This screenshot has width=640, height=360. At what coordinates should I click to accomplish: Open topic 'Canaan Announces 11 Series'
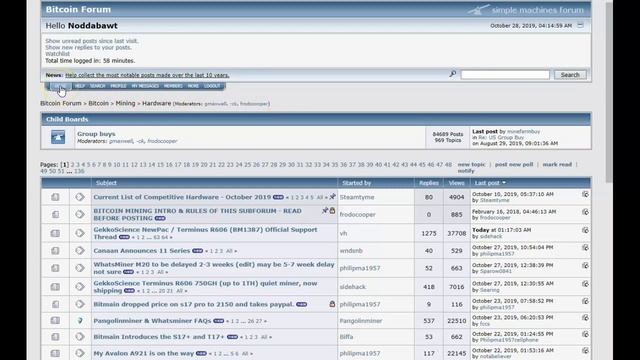[x=142, y=251]
